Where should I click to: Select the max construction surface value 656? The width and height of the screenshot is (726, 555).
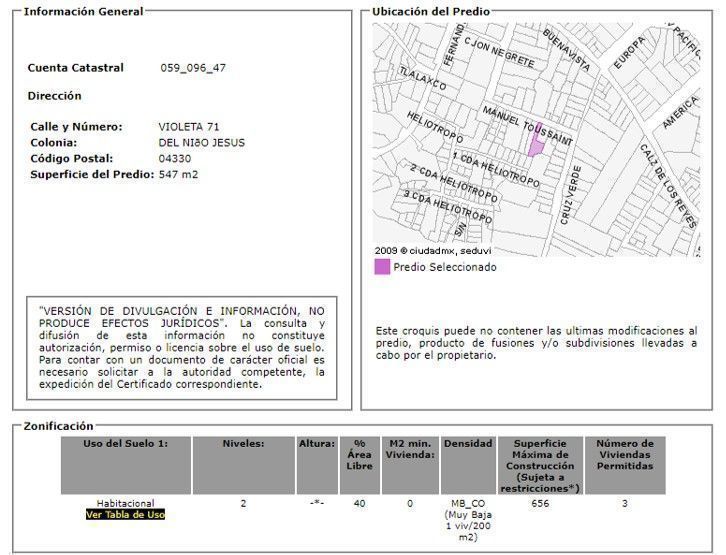[540, 504]
